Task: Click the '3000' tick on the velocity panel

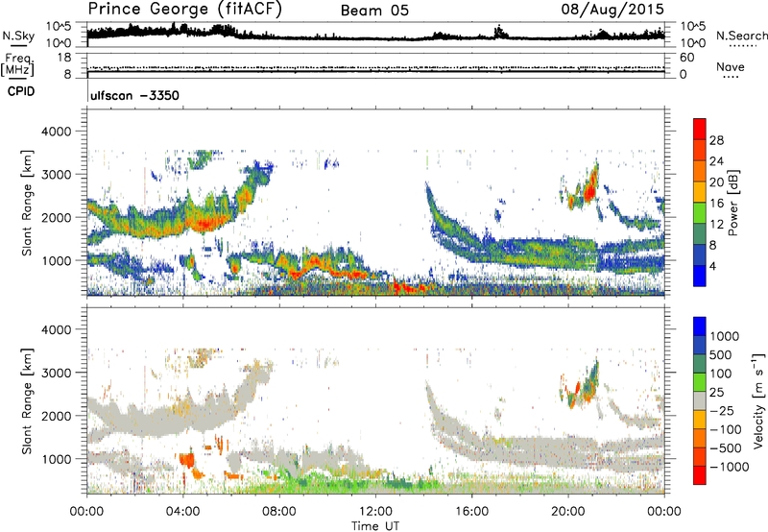Action: point(56,373)
